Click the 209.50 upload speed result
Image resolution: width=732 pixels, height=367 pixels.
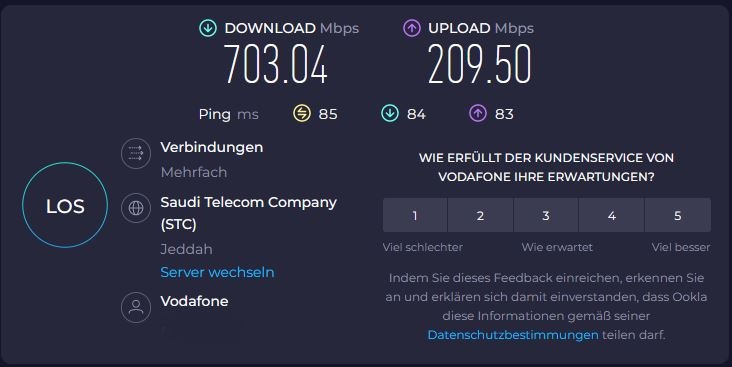(479, 64)
